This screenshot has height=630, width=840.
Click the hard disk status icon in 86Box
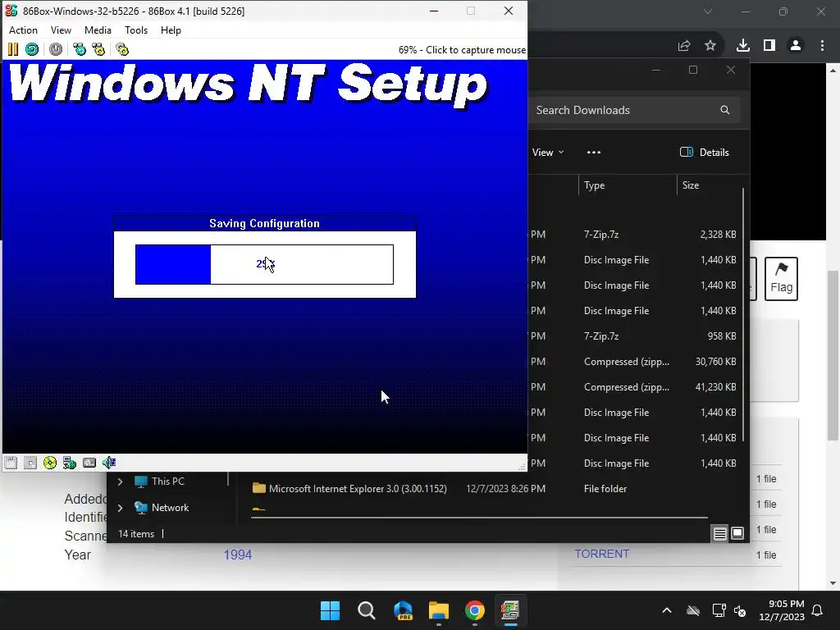(x=89, y=463)
